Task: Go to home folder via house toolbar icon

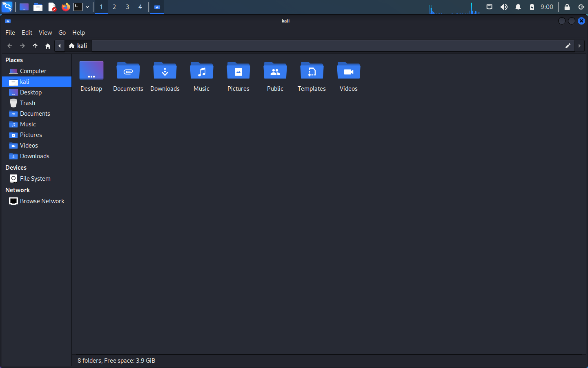Action: tap(48, 46)
